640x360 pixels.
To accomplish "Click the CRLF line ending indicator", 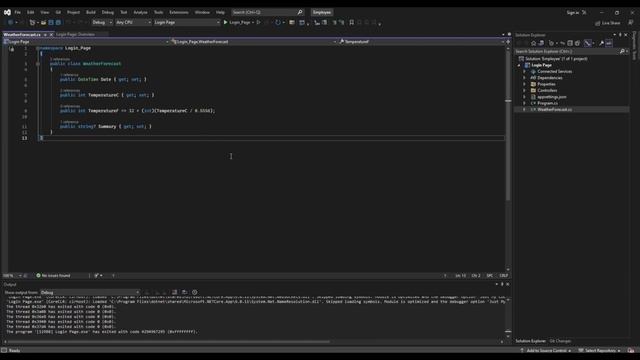I will tap(503, 276).
